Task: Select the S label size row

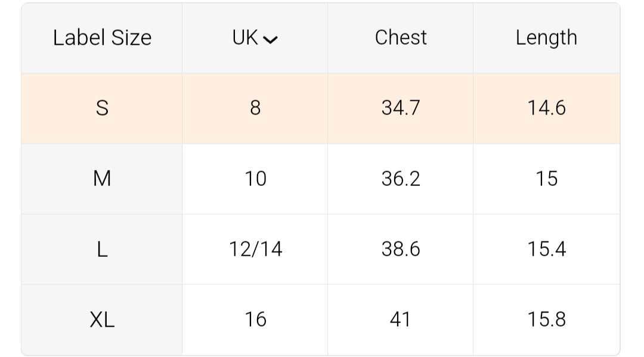Action: pyautogui.click(x=102, y=108)
